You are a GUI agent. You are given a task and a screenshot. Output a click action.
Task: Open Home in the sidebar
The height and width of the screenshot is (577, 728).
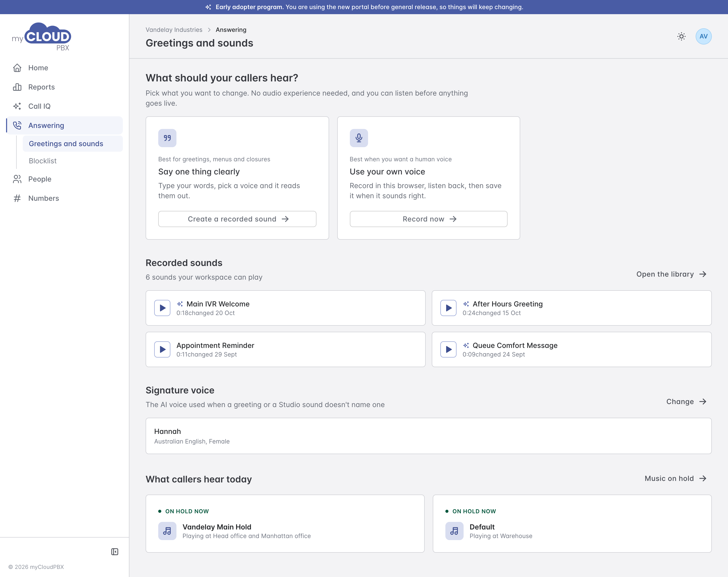[x=64, y=68]
